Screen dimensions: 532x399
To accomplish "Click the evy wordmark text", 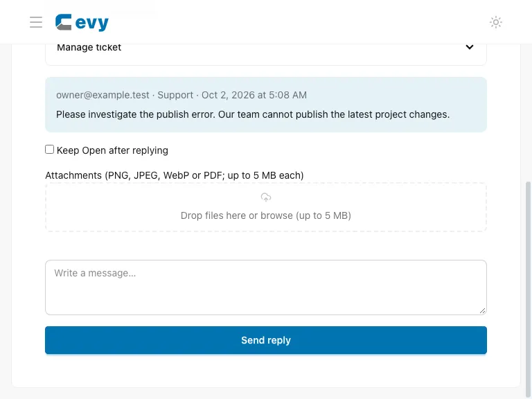I will 91,23.
